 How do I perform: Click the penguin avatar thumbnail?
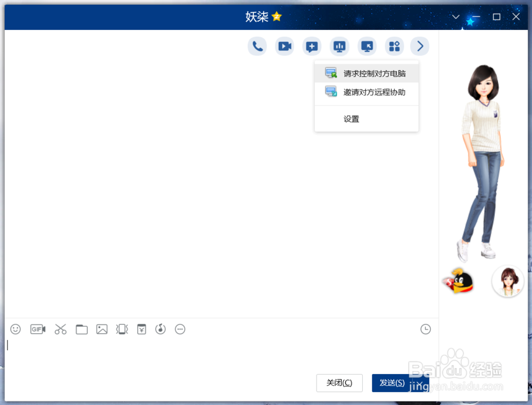point(459,281)
